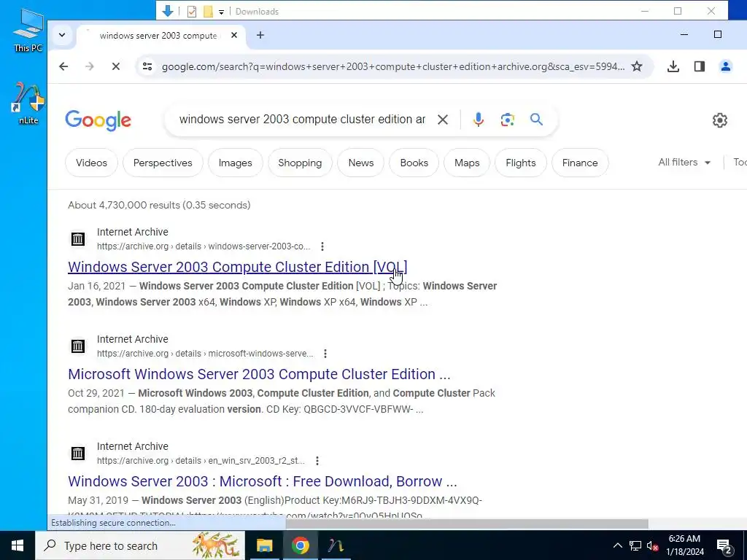Click the Windows taskbar search box

[x=140, y=545]
